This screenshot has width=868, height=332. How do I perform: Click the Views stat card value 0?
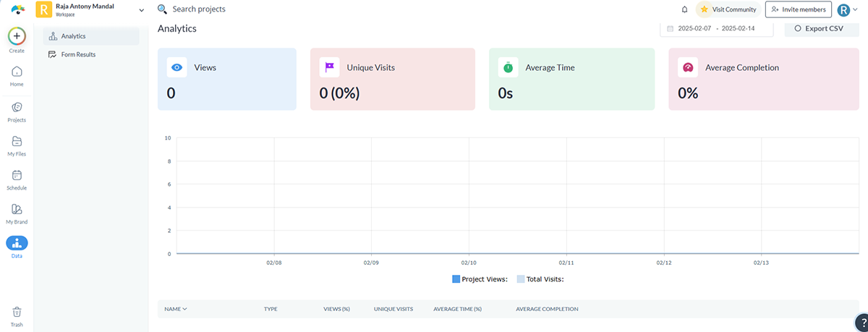point(171,93)
